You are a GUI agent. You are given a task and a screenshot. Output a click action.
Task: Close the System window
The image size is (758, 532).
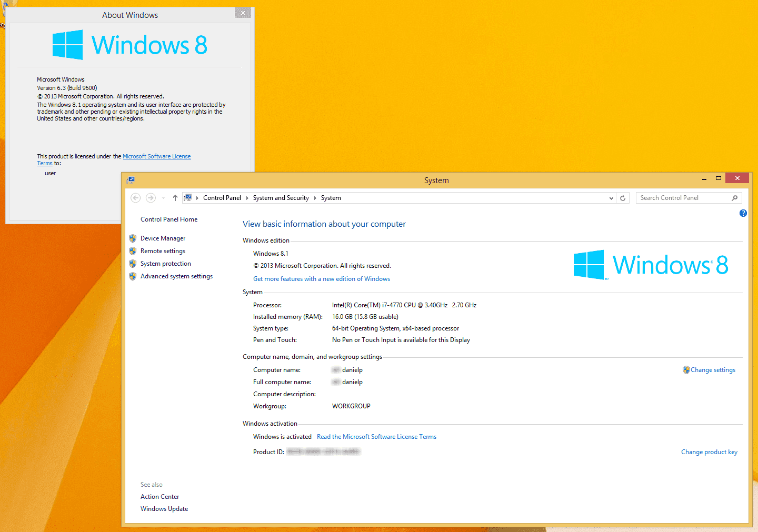click(737, 178)
